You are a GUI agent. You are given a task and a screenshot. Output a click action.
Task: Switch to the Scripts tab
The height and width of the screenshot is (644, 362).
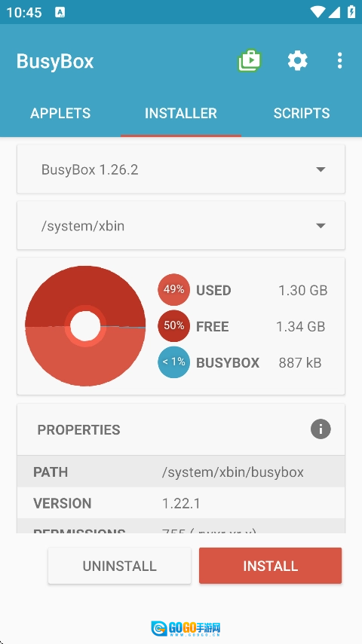(302, 113)
